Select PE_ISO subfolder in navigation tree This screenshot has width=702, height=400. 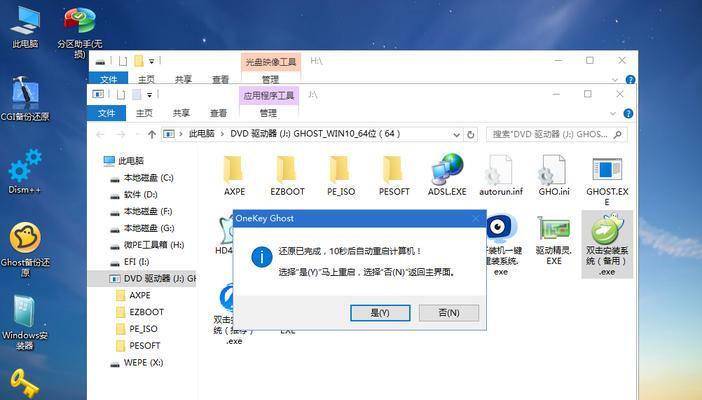(x=137, y=329)
